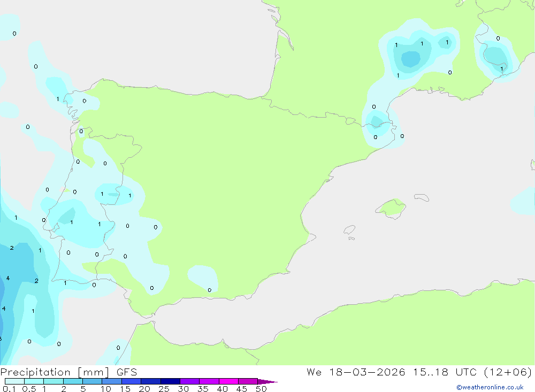Image resolution: width=535 pixels, height=392 pixels.
Task: Pick the dark navy 25–30 legend swatch
Action: (170, 381)
